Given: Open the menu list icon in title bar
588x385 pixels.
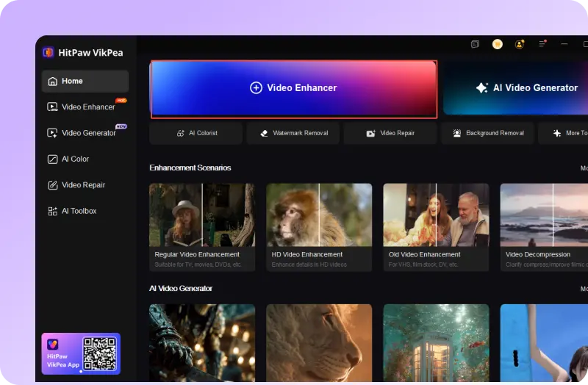Looking at the screenshot, I should pyautogui.click(x=542, y=44).
